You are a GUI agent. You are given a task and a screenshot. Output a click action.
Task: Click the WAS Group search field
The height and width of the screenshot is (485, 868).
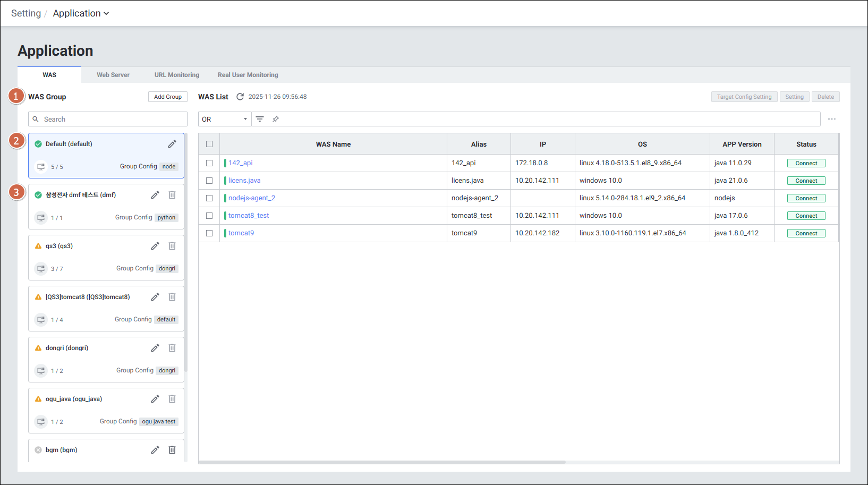pos(108,119)
